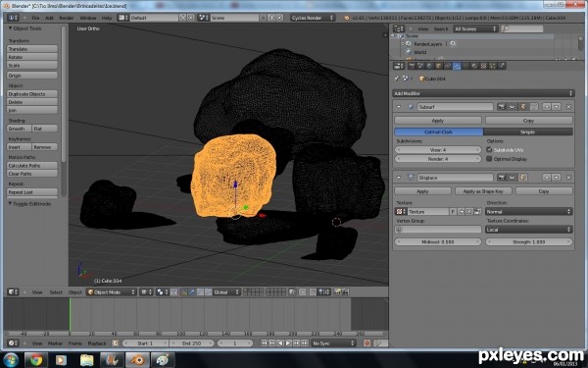Image resolution: width=588 pixels, height=368 pixels.
Task: Play the animation in reverse
Action: pyautogui.click(x=280, y=343)
